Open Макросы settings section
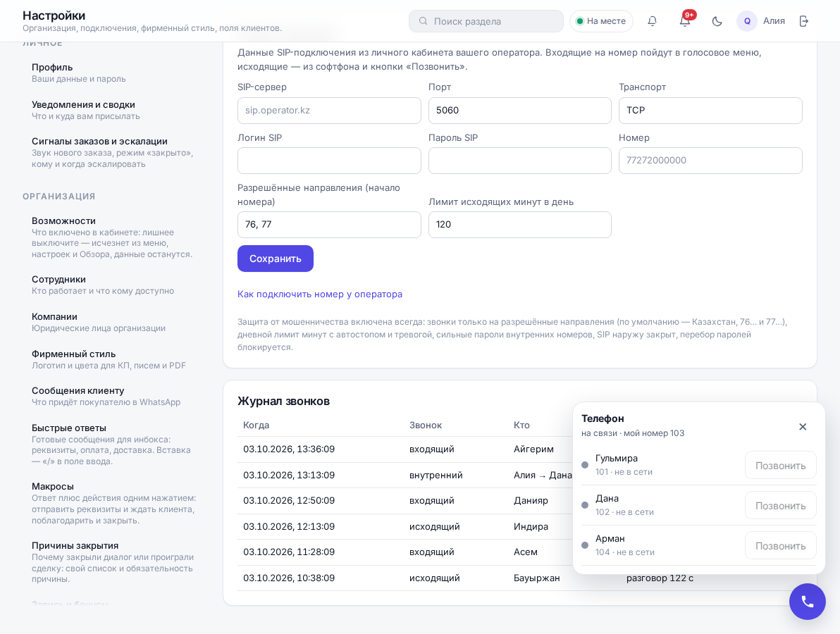The width and height of the screenshot is (840, 634). [112, 503]
